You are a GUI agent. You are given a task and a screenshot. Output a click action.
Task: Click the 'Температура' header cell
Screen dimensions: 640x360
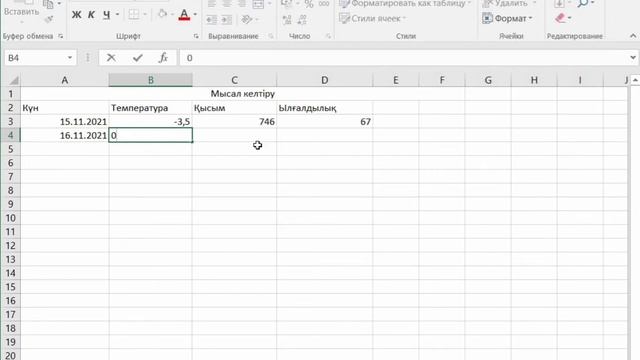click(x=151, y=108)
